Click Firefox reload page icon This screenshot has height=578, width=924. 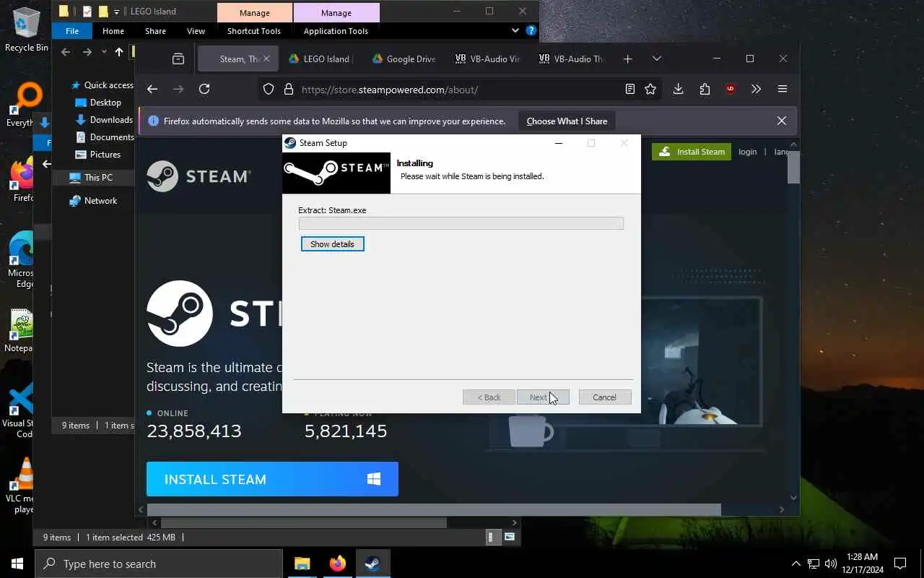204,89
